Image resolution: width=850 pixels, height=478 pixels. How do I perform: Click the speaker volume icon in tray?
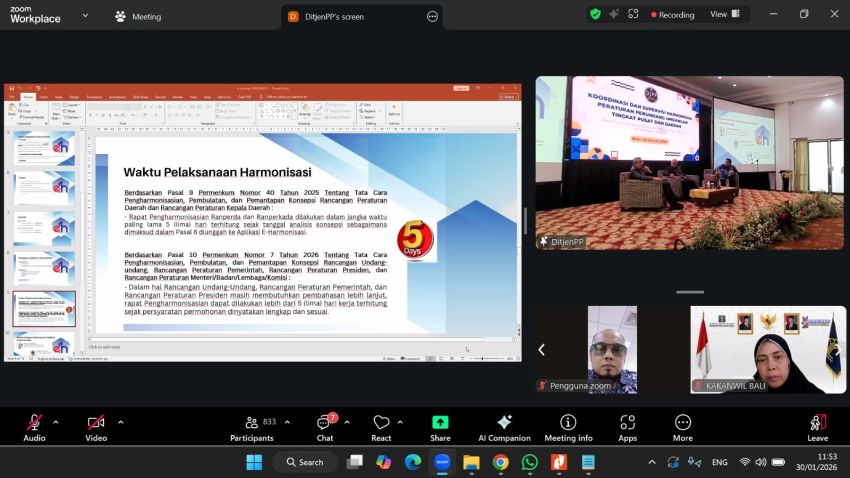761,462
